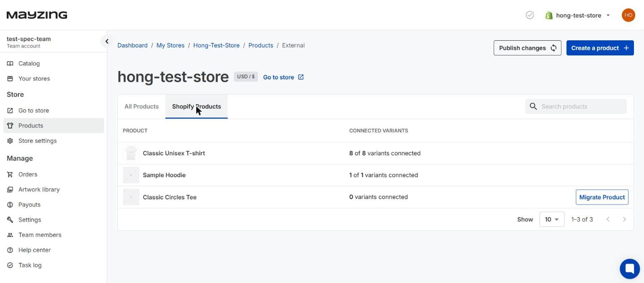Screen dimensions: 644x283
Task: Open Help center in the sidebar
Action: click(x=54, y=250)
